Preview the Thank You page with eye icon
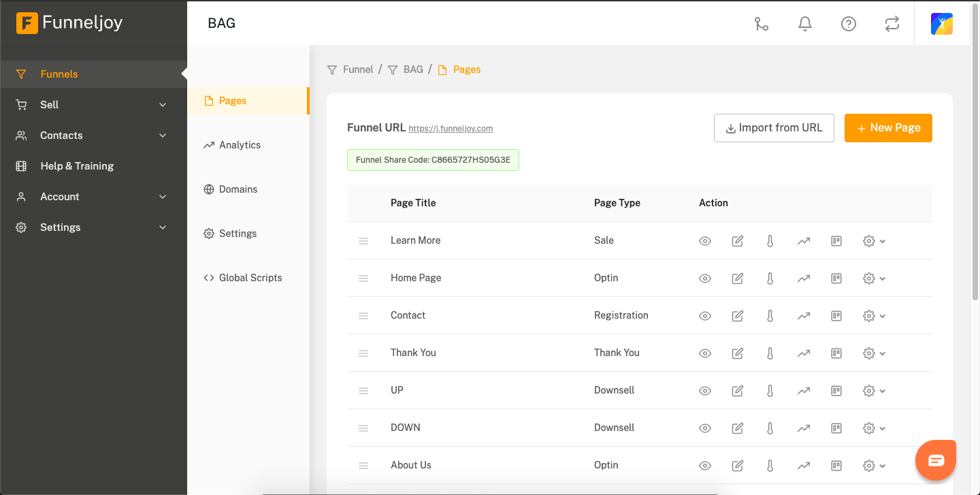 pos(705,353)
